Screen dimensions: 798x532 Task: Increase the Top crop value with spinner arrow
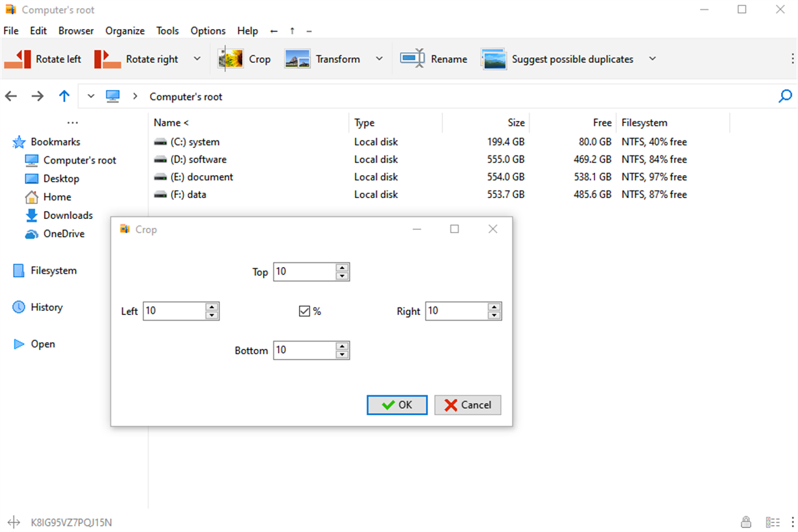(343, 268)
